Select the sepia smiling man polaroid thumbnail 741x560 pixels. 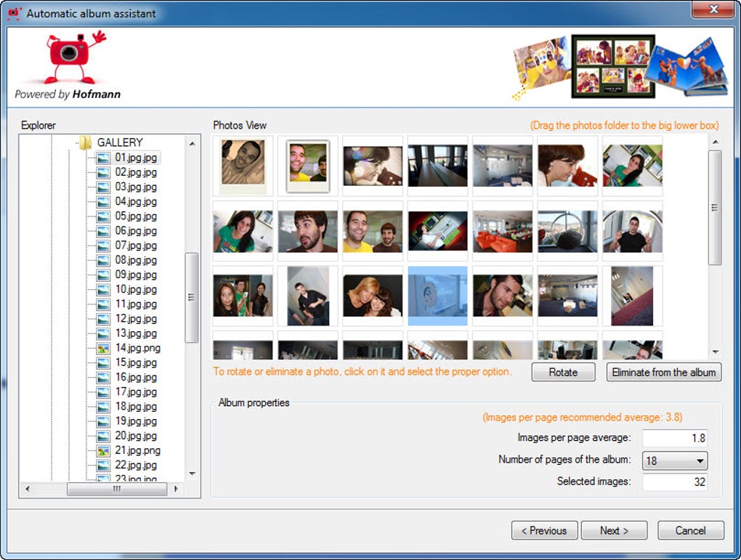tap(243, 166)
